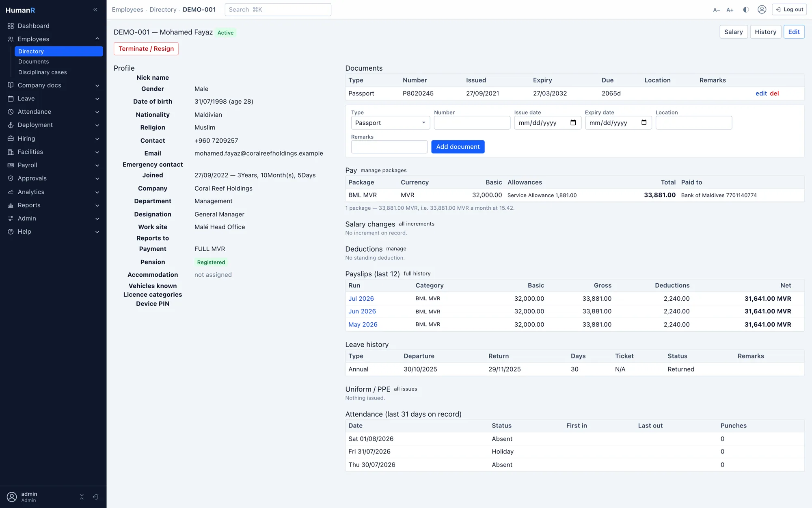The width and height of the screenshot is (812, 508).
Task: Open Disciplinary cases submenu item
Action: click(42, 72)
